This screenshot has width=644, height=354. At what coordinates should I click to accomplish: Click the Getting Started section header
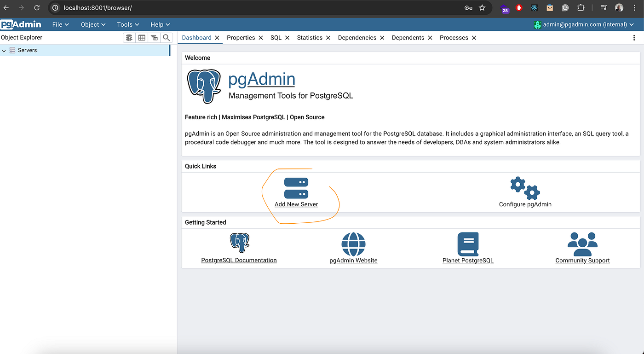pyautogui.click(x=205, y=222)
